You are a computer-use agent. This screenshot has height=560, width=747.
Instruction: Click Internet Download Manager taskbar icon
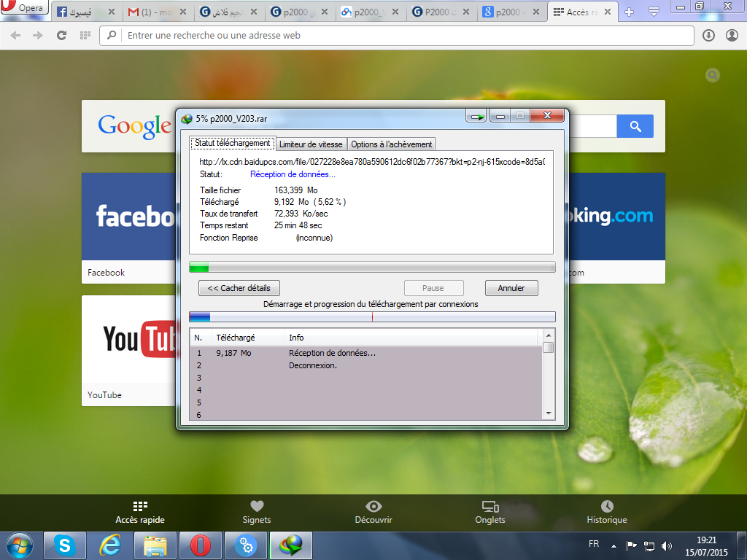coord(291,545)
